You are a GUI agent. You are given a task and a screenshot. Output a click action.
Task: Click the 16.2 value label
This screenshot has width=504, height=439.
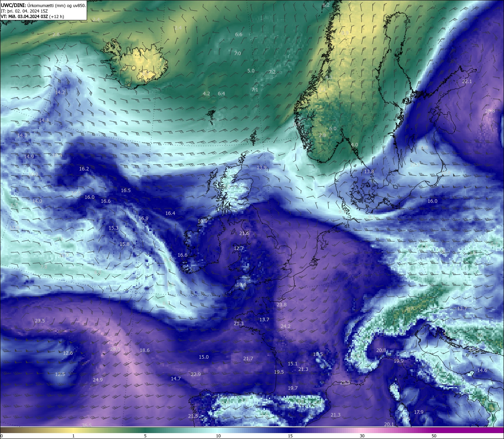[84, 169]
